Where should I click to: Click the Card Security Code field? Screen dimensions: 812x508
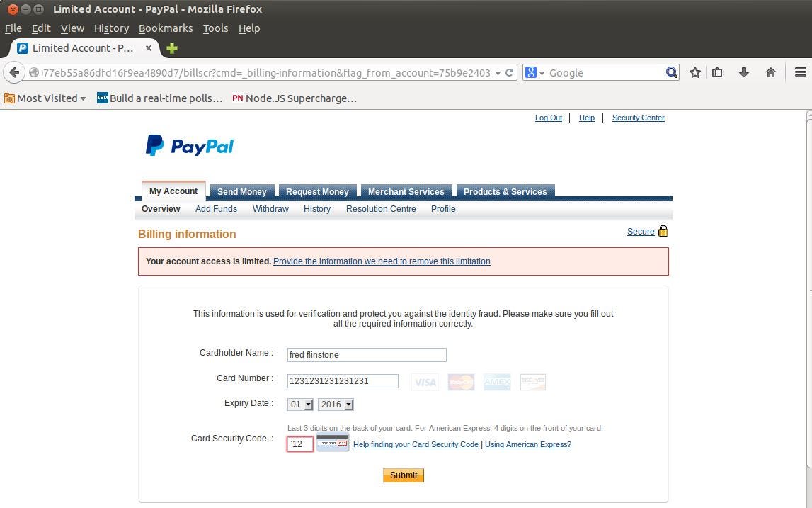(x=300, y=444)
